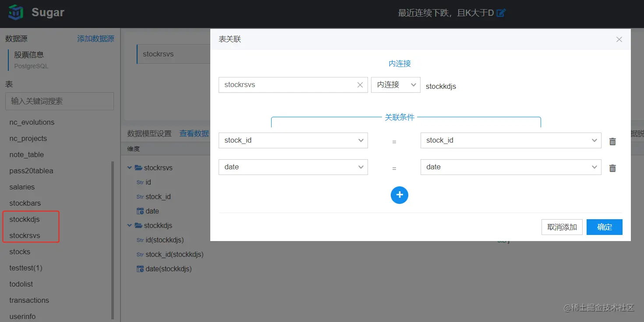Click 取消添加 to cancel adding

(562, 227)
